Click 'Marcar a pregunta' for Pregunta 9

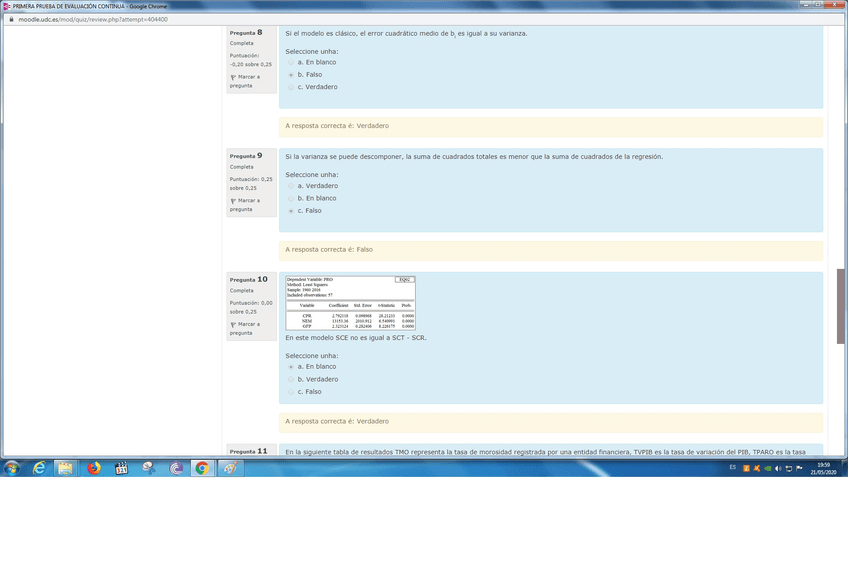click(x=245, y=205)
